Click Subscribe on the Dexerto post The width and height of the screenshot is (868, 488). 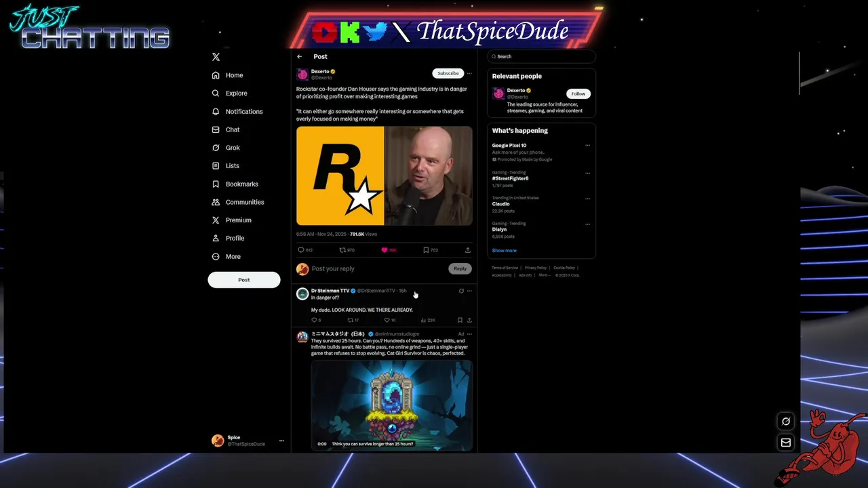click(x=448, y=73)
